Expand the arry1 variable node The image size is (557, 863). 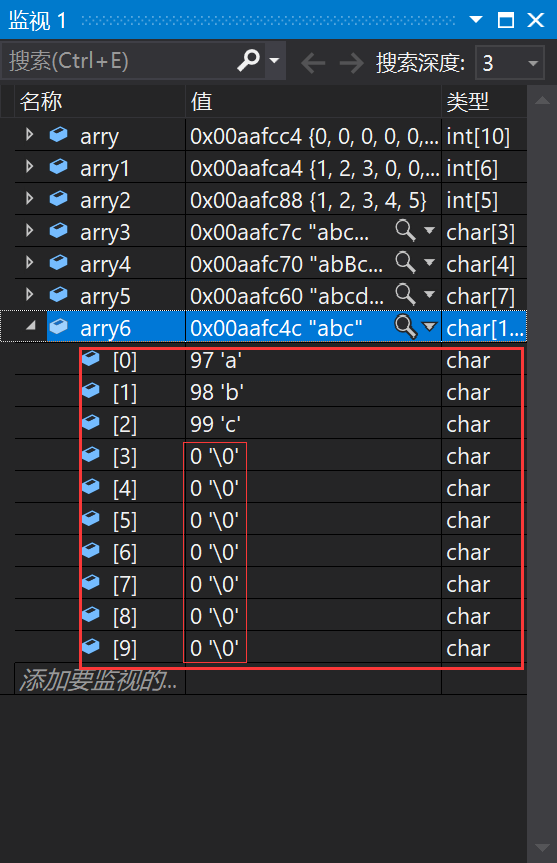30,166
